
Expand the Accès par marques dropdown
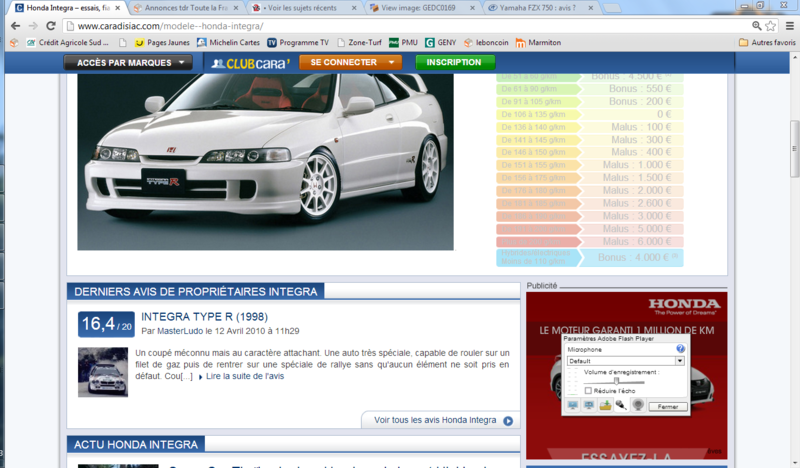(x=128, y=63)
